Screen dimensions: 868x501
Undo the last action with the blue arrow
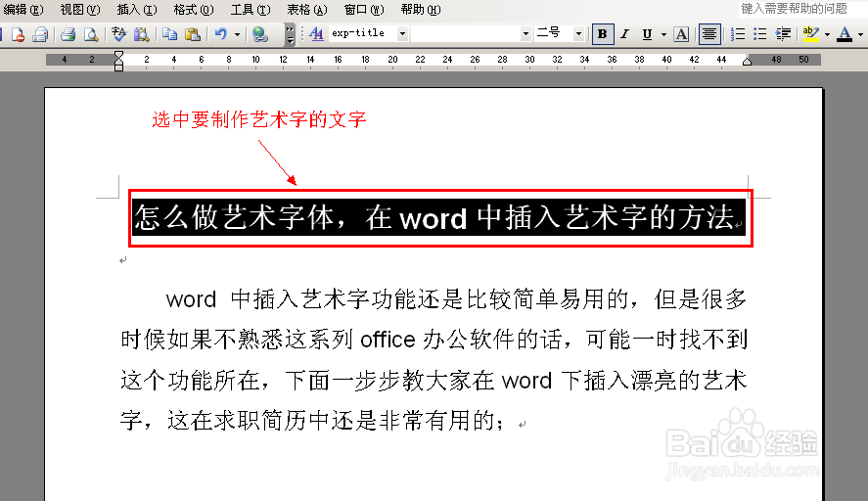tap(220, 34)
